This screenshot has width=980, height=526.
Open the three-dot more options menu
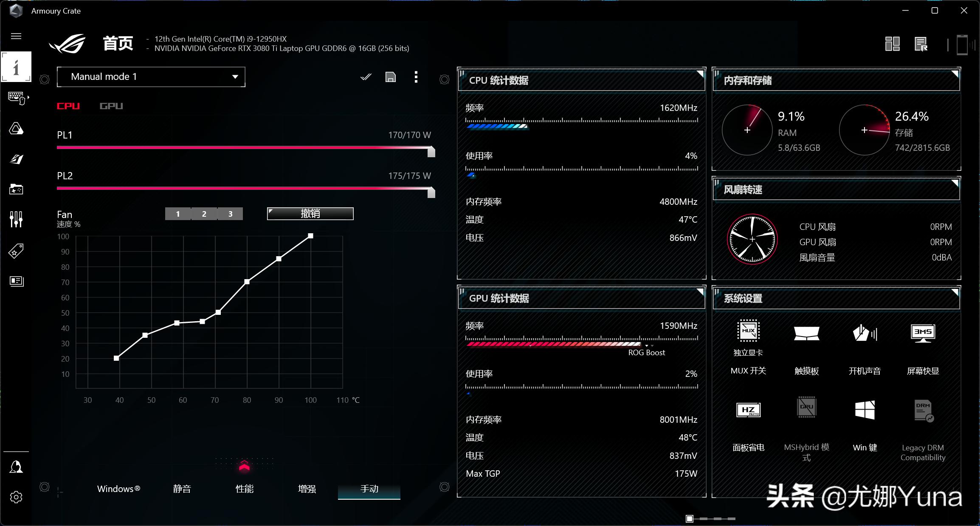416,77
